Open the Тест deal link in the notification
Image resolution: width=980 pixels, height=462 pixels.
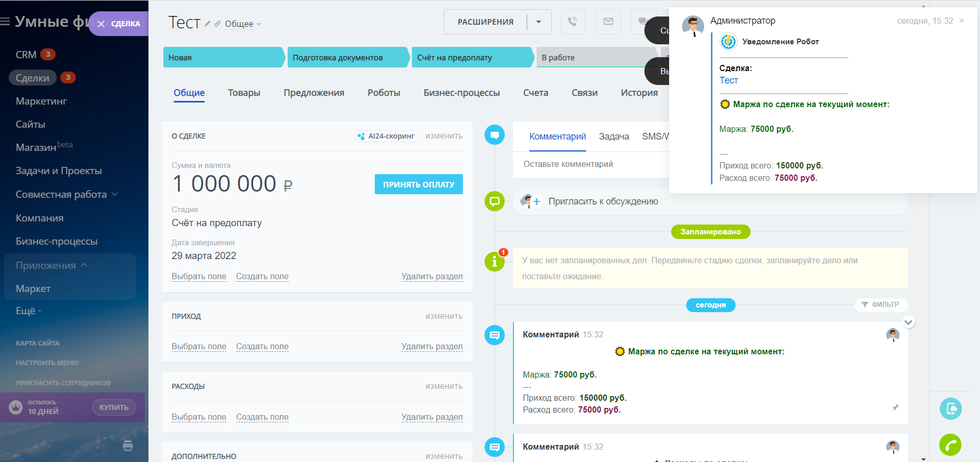click(728, 80)
